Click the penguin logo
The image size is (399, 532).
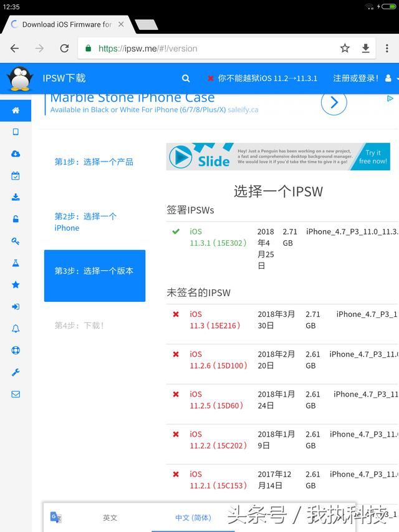(x=21, y=79)
